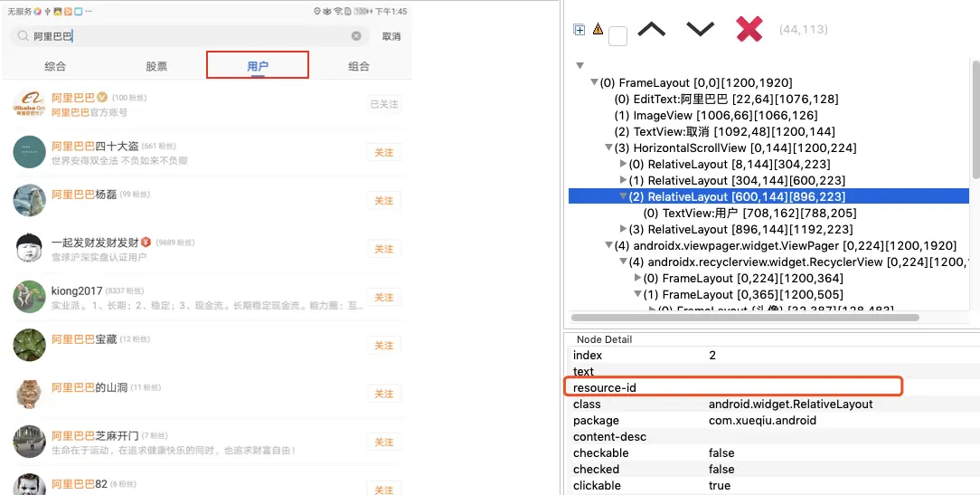The height and width of the screenshot is (495, 980).
Task: Tap the 取消 cancel button
Action: point(391,36)
